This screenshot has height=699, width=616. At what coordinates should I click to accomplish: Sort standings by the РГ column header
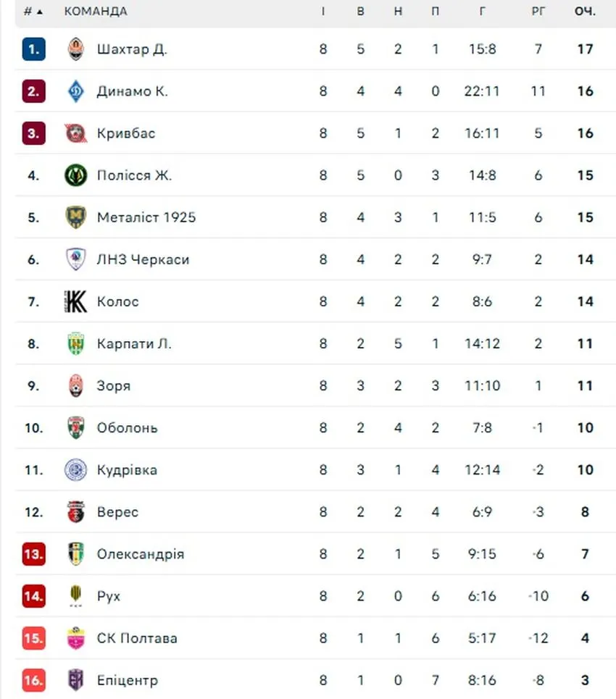coord(538,12)
